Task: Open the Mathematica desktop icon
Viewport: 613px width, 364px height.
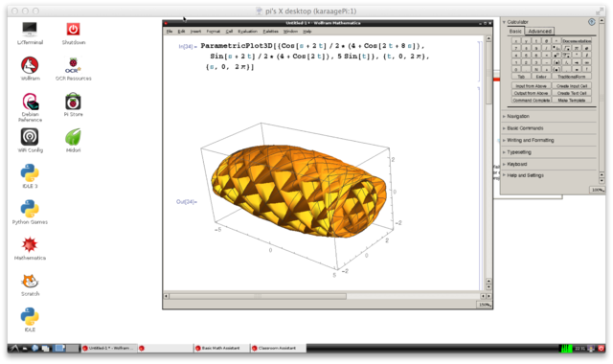Action: tap(30, 248)
